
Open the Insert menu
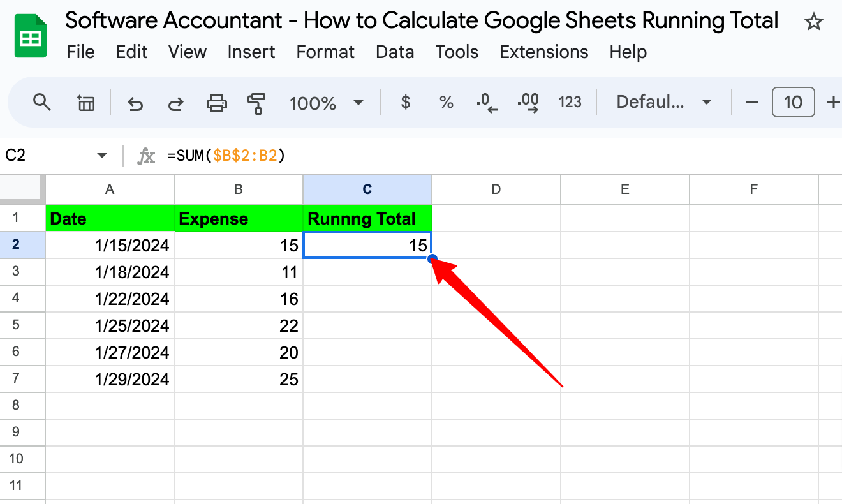click(x=251, y=52)
